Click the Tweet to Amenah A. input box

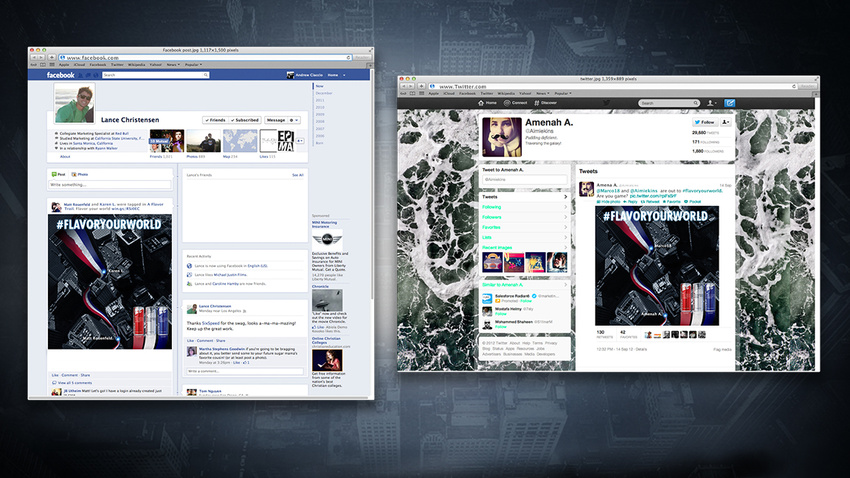pos(524,179)
